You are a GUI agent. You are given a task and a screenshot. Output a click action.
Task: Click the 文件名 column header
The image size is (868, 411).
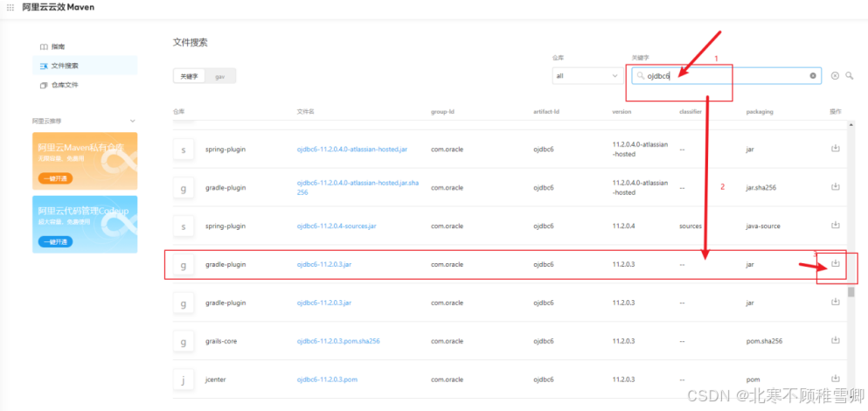click(x=306, y=111)
